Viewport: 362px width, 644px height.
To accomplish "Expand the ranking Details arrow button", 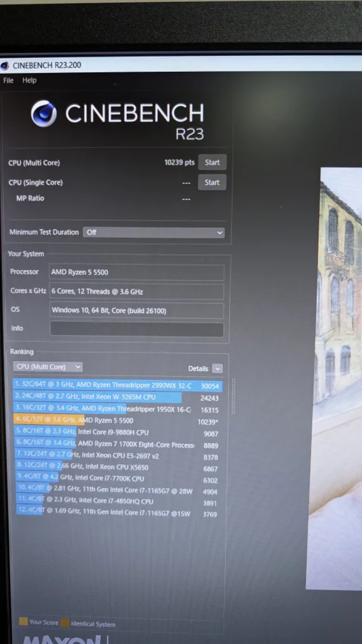I will (x=217, y=369).
